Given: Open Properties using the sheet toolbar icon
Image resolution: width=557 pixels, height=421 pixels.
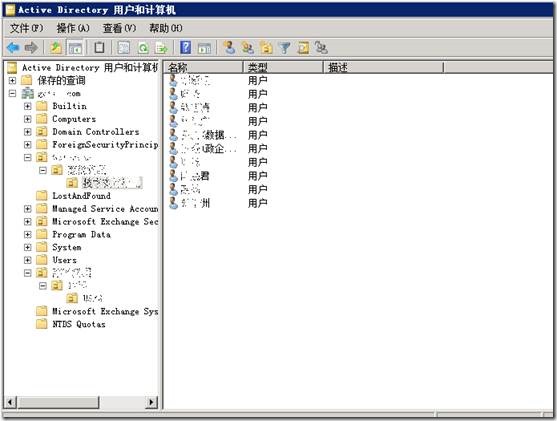Looking at the screenshot, I should point(124,48).
